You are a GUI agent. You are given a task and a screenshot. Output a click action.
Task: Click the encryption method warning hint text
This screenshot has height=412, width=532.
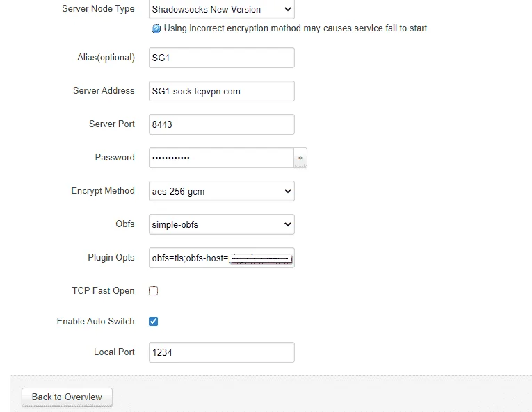tap(295, 28)
